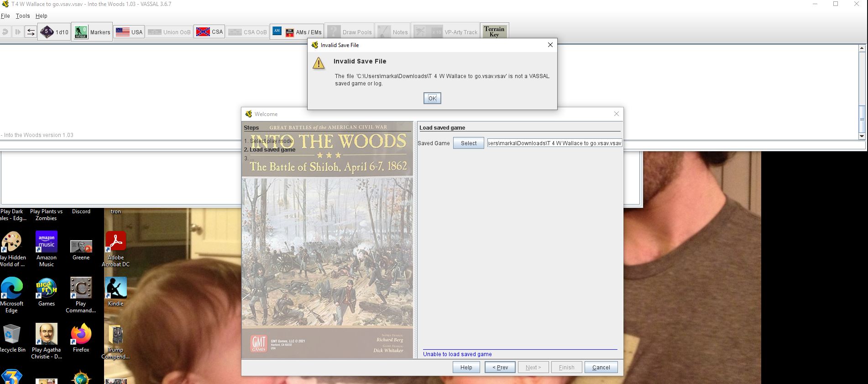Click the chat input field in VASSAL
The height and width of the screenshot is (384, 868).
point(433,145)
